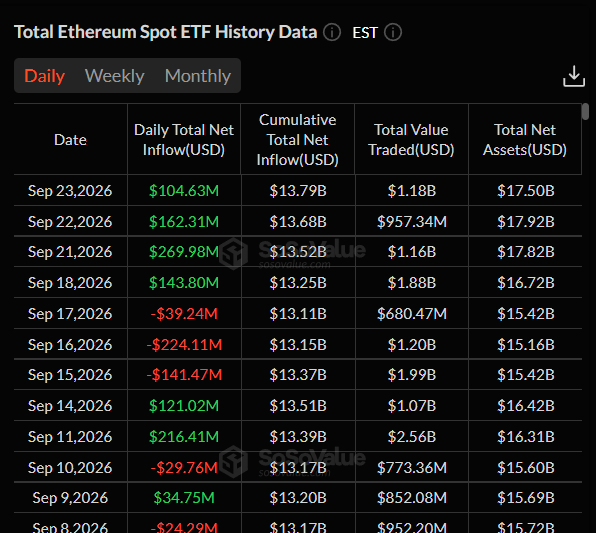Viewport: 596px width, 533px height.
Task: Click the table's vertical scrollbar thumb
Action: (586, 112)
